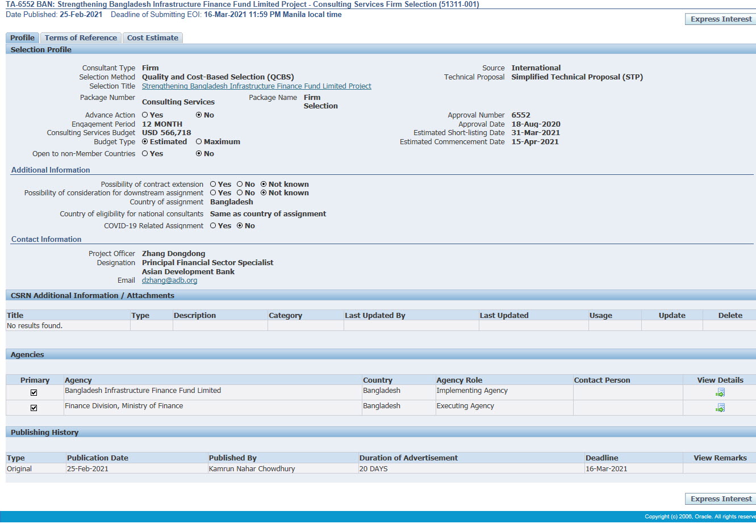Click USD 566,718 budget value
Image resolution: width=756 pixels, height=532 pixels.
pyautogui.click(x=166, y=133)
